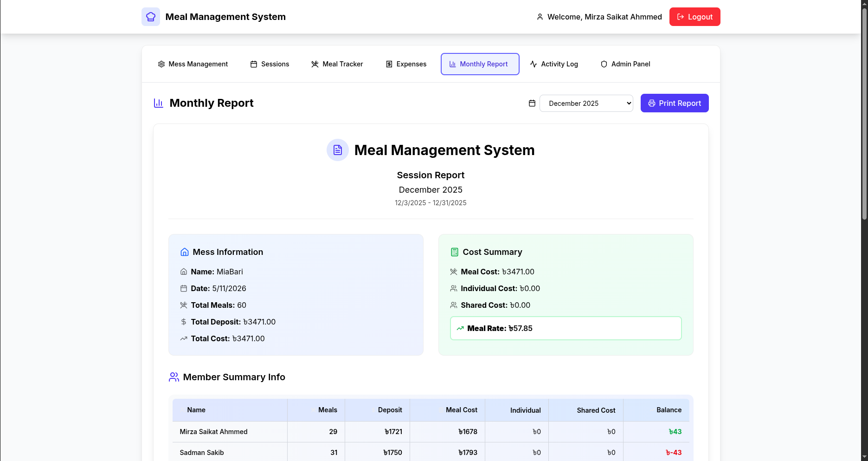This screenshot has height=461, width=868.
Task: Click the Logout button
Action: [x=694, y=17]
